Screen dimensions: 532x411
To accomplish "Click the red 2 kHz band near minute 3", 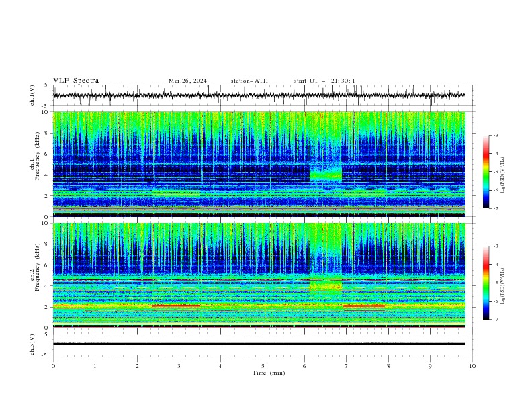I will tap(177, 306).
